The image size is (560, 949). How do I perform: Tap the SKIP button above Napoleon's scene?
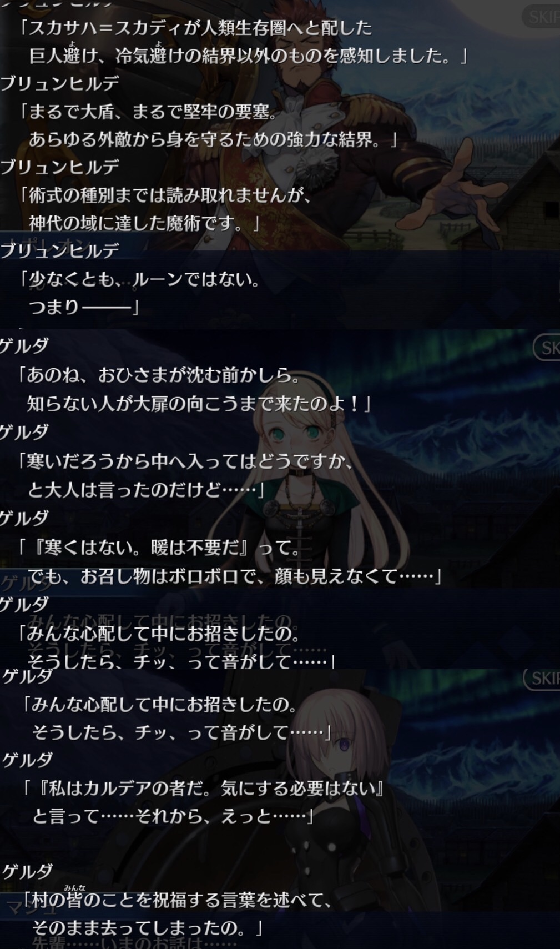(x=541, y=17)
